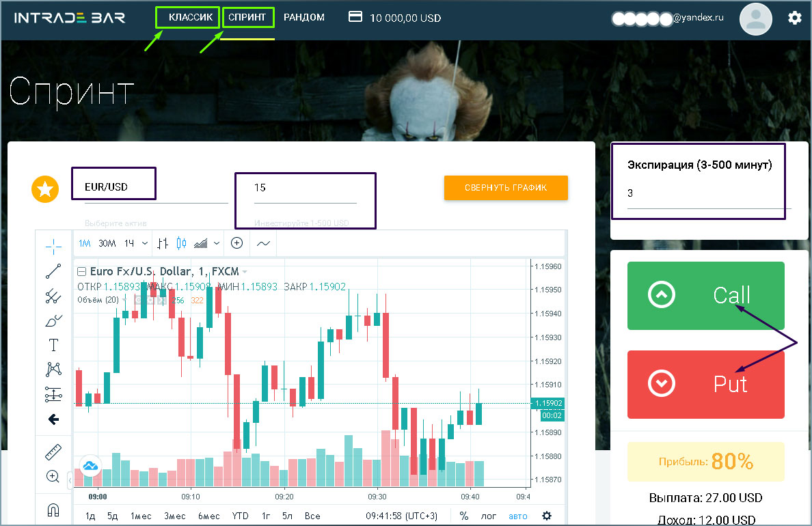Image resolution: width=812 pixels, height=526 pixels.
Task: Select the zoom in tool
Action: [53, 477]
